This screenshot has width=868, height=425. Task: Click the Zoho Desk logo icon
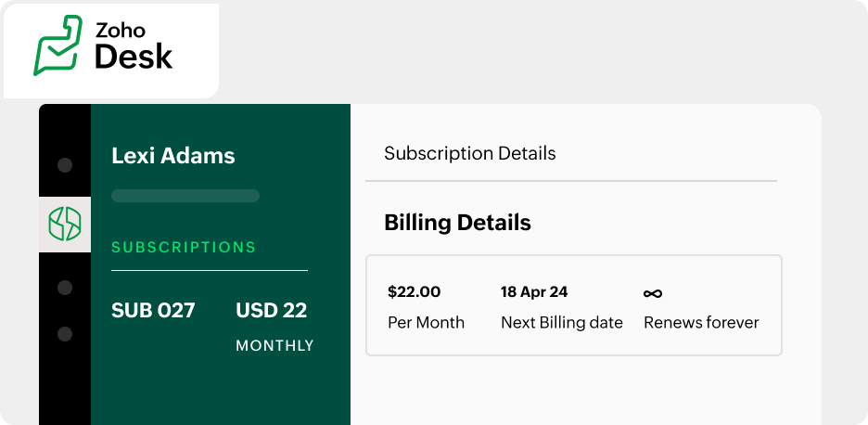point(57,46)
